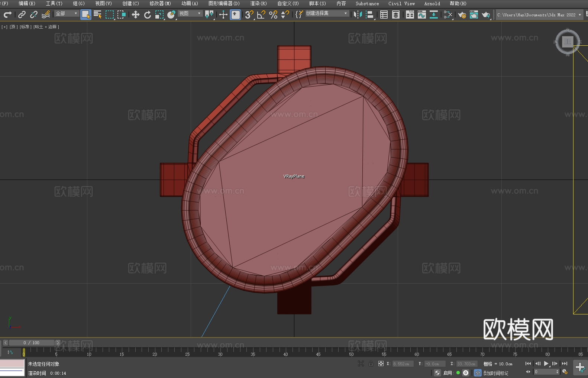Click the Use Pivot Point Center icon
588x378 pixels.
(x=210, y=14)
